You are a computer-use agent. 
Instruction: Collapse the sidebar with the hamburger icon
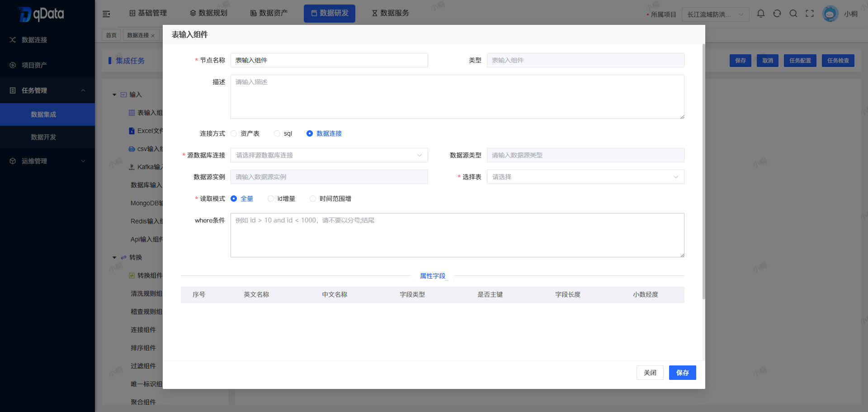(106, 14)
